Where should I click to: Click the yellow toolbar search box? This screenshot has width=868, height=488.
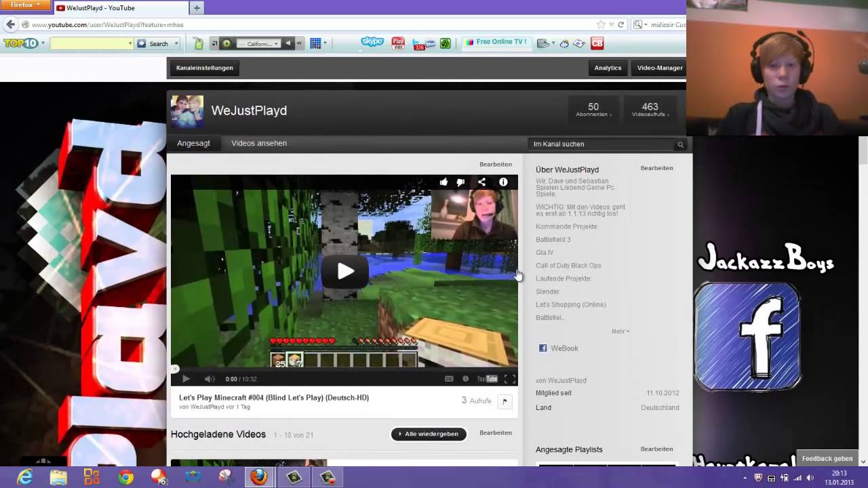(92, 43)
